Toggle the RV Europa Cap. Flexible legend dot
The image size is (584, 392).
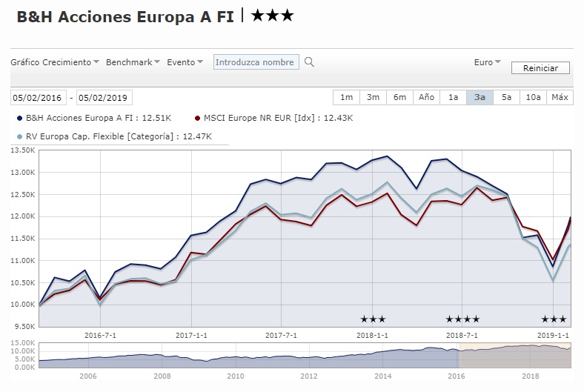[x=19, y=136]
